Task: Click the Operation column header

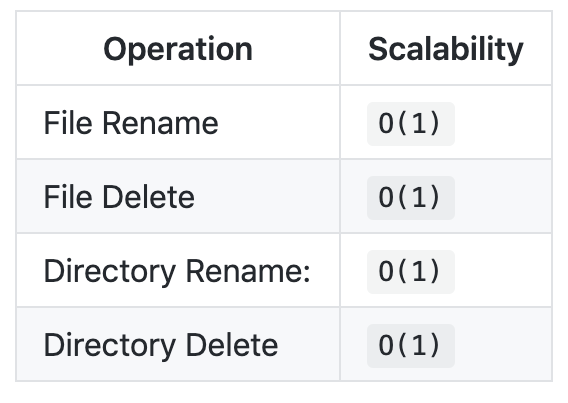Action: click(178, 48)
